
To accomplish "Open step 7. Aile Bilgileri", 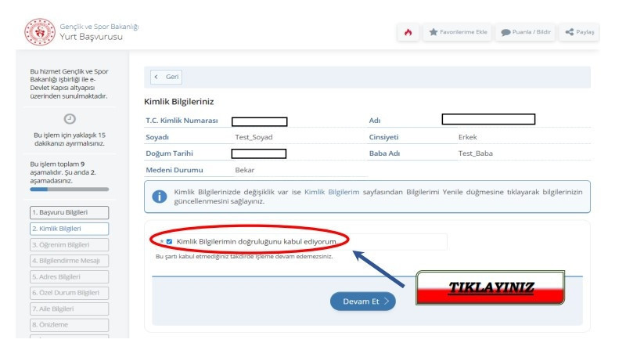I will pyautogui.click(x=70, y=309).
